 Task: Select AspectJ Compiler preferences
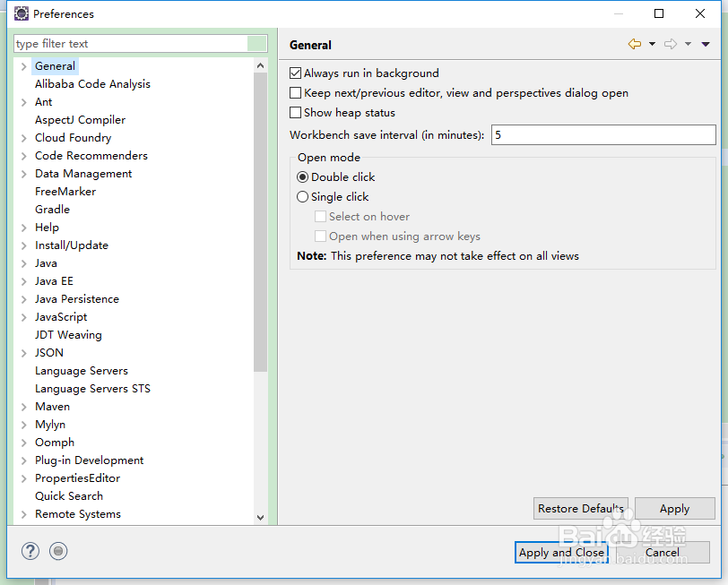click(80, 120)
